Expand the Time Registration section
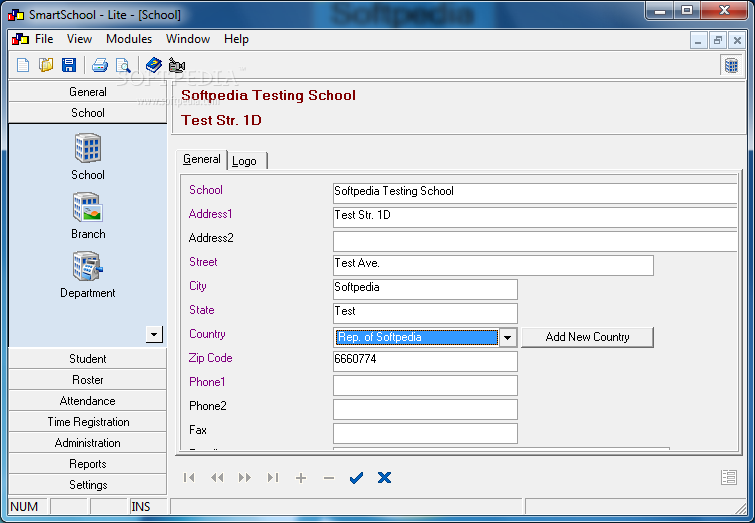 88,422
